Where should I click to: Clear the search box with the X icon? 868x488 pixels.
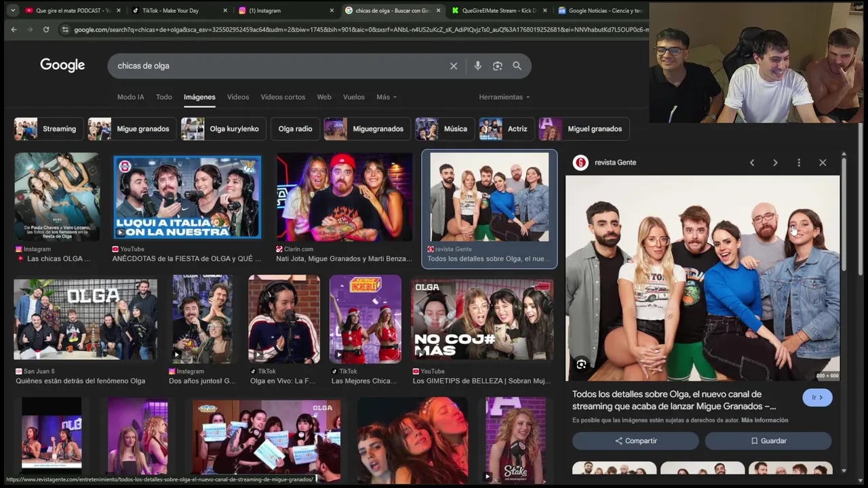tap(454, 66)
